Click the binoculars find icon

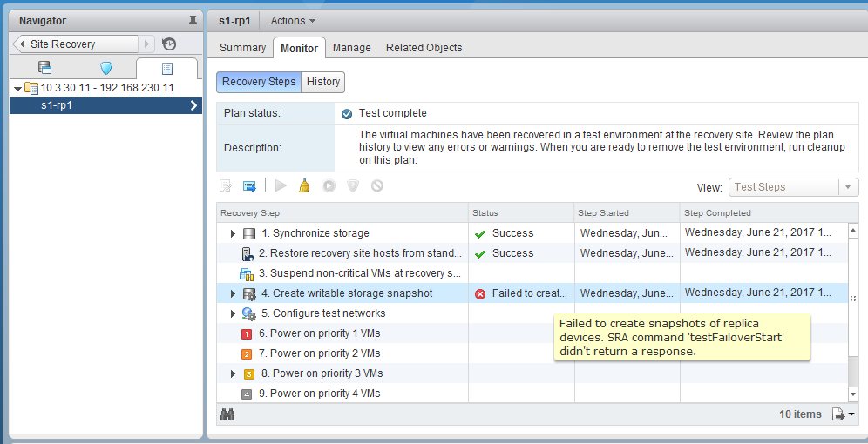[227, 414]
